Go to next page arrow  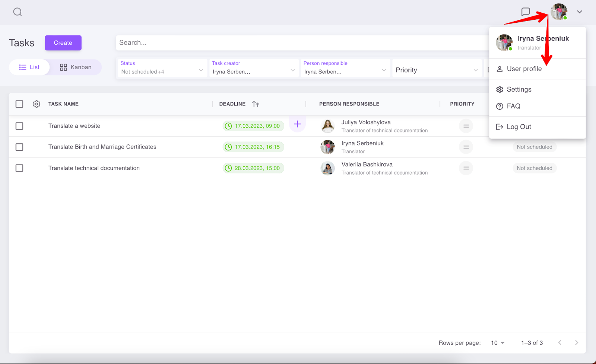tap(576, 343)
